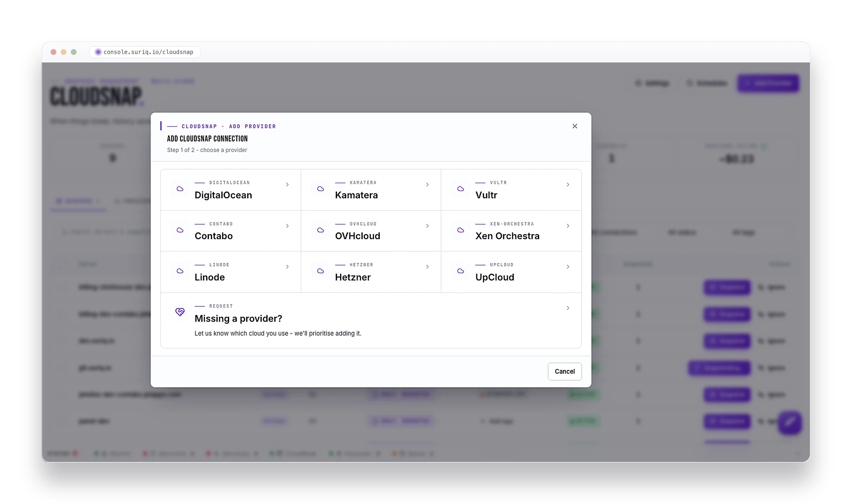Select the OVHcloud provider name
The height and width of the screenshot is (504, 852).
coord(357,236)
